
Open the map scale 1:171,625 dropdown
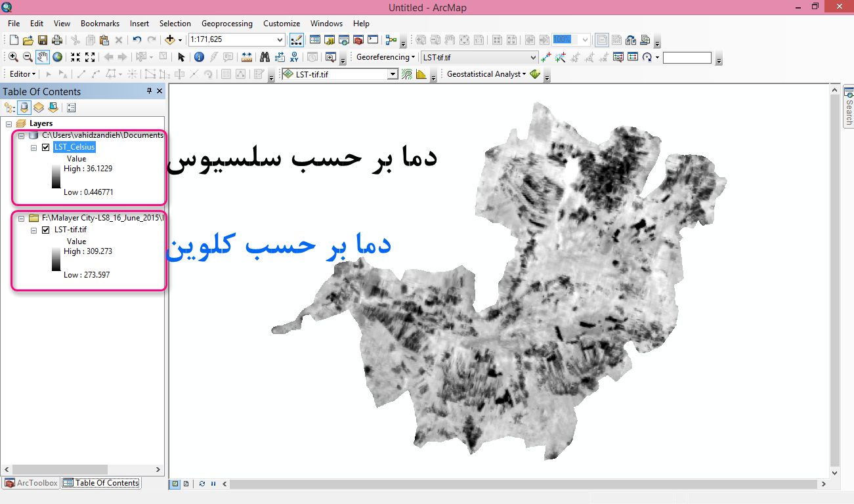[x=280, y=40]
